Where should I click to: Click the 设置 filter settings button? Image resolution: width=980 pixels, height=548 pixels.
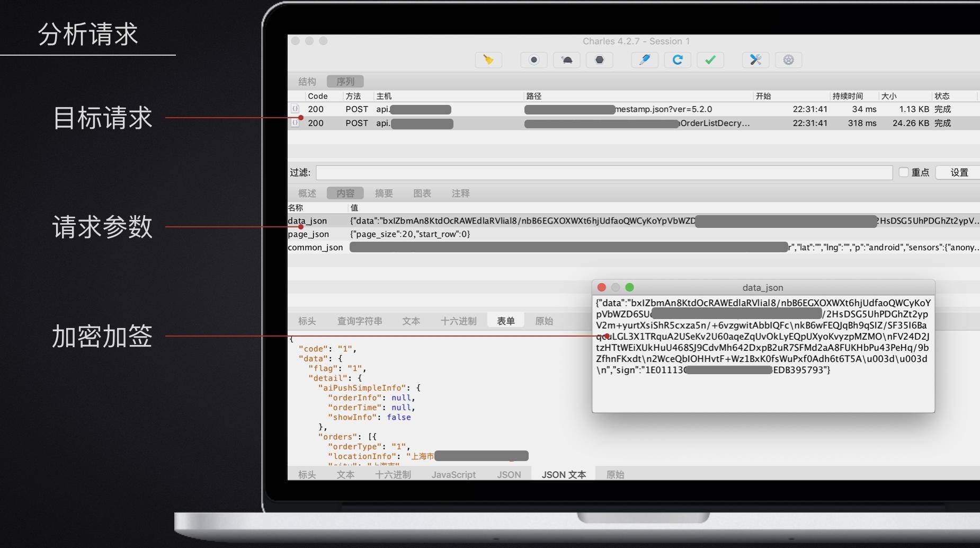pos(959,172)
